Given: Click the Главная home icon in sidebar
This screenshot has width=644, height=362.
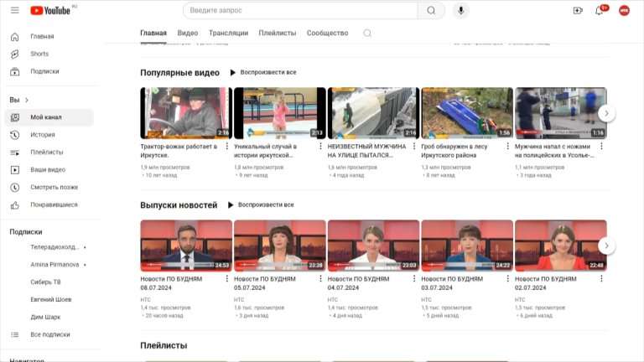Looking at the screenshot, I should [15, 37].
